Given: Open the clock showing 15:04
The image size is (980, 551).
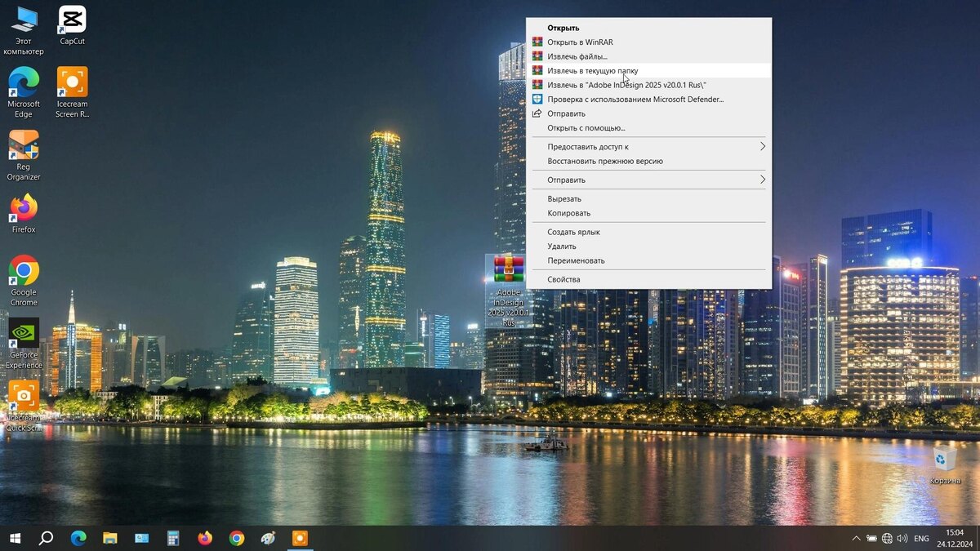Looking at the screenshot, I should click(954, 538).
